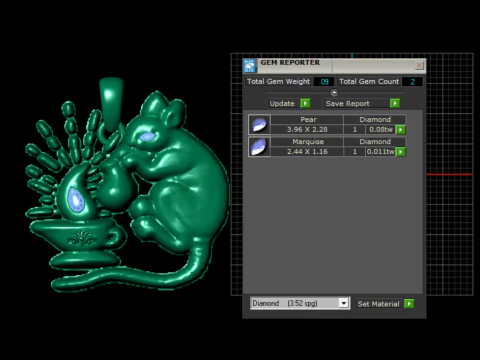Screen dimensions: 480x360
Task: Click the pear gem in the lamp flame
Action: [x=76, y=199]
